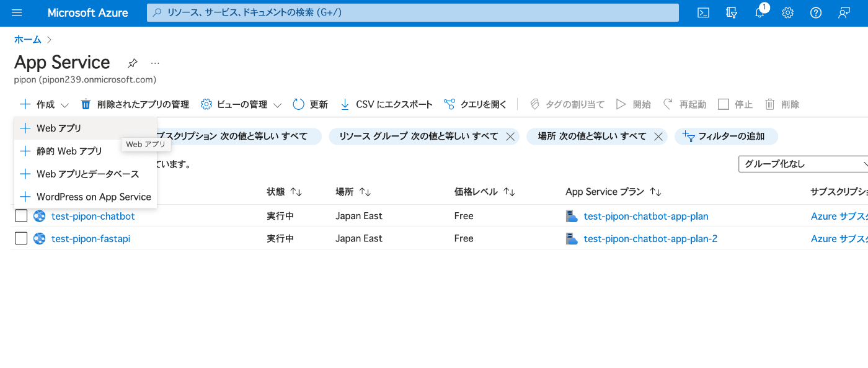Click the 作成 create button
Viewport: 868px width, 368px height.
tap(44, 104)
